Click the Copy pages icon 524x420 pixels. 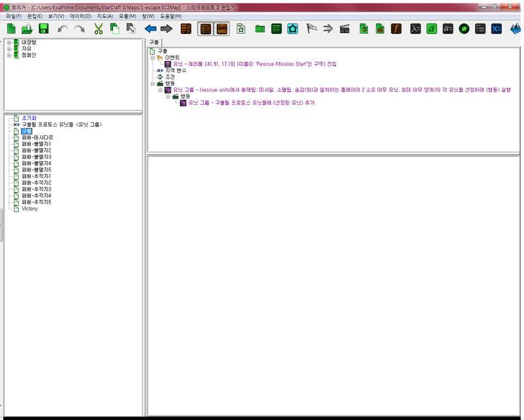coord(114,29)
